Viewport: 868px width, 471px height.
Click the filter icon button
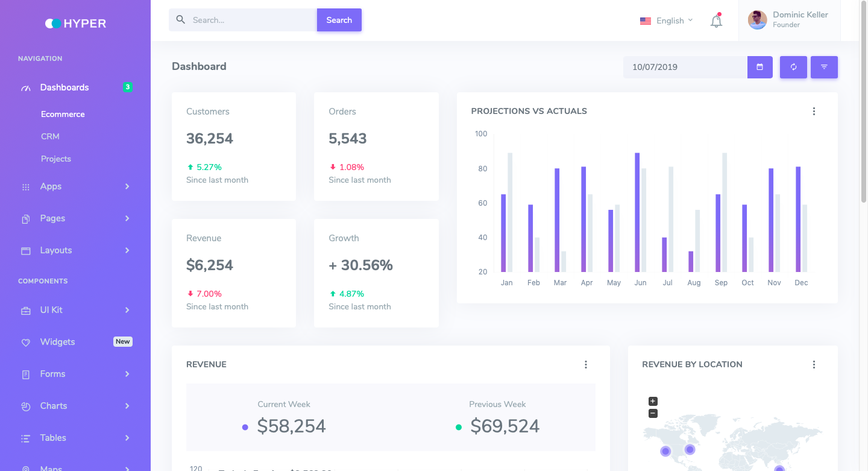pyautogui.click(x=824, y=67)
